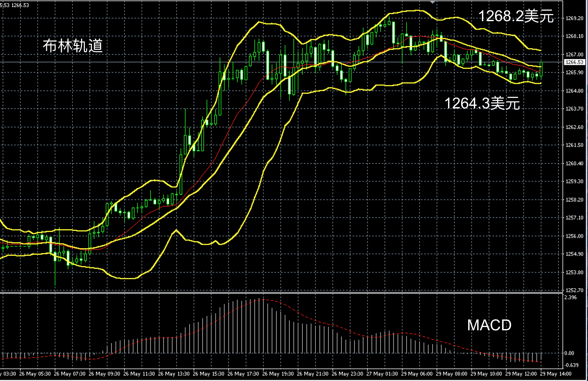Click the 26 May 13:30 time label

pyautogui.click(x=174, y=374)
